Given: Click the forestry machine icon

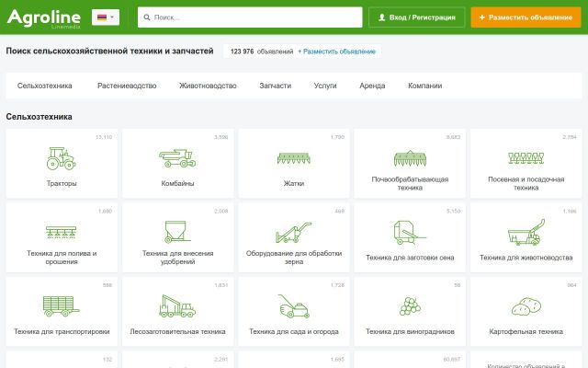Looking at the screenshot, I should point(177,305).
